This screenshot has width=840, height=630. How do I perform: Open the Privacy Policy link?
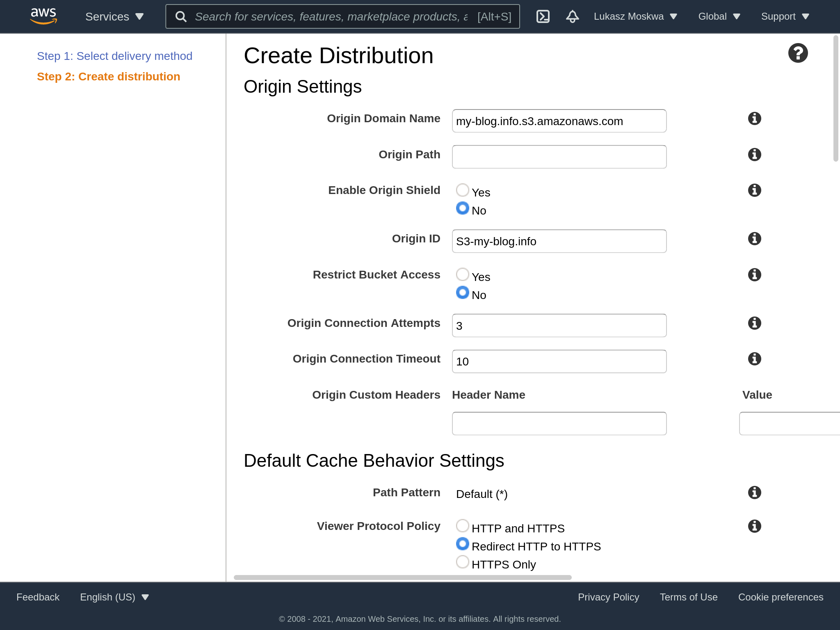click(608, 597)
